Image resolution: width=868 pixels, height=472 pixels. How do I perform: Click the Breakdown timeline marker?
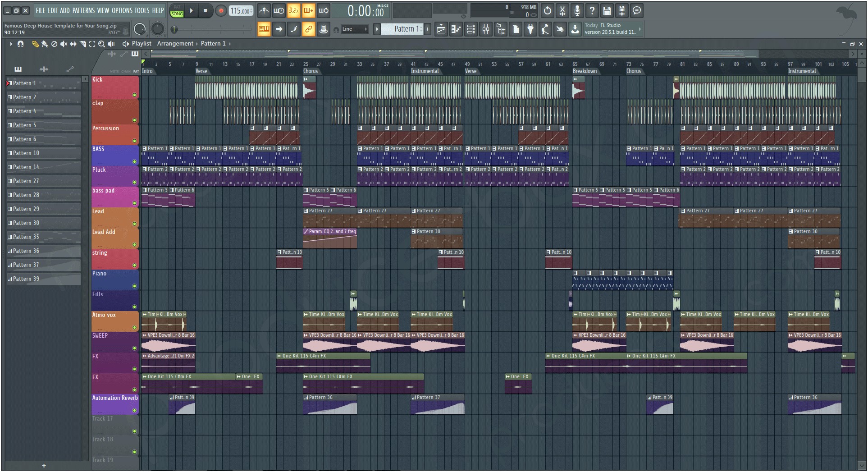(x=585, y=71)
